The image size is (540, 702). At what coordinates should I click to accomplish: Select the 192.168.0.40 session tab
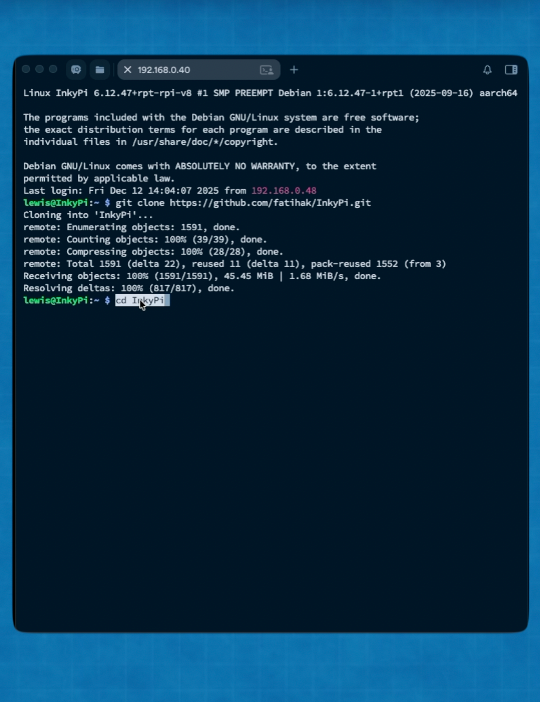click(199, 70)
